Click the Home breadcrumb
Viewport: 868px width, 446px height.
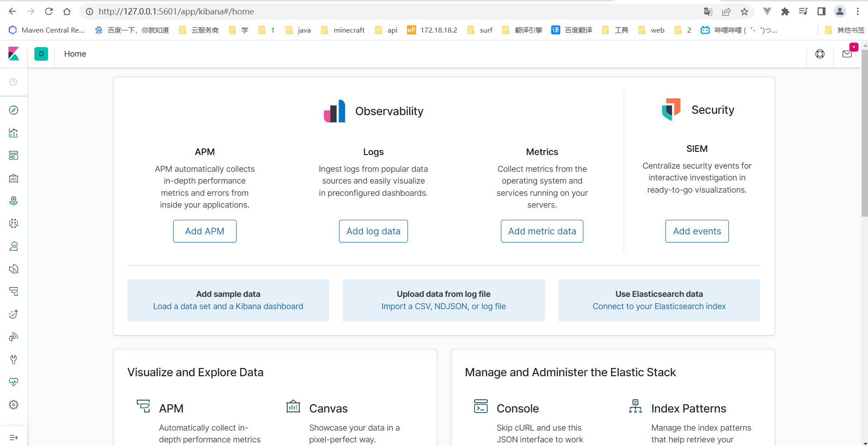coord(75,54)
